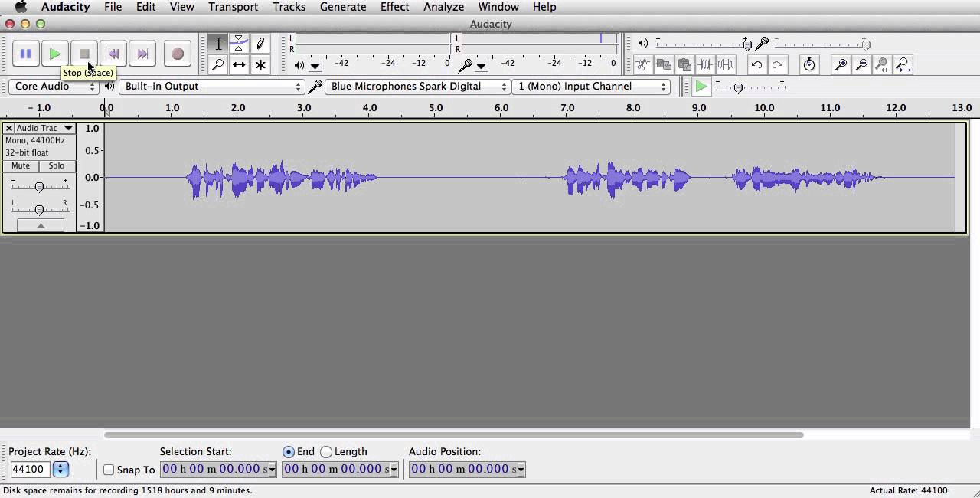Screen dimensions: 980x498
Task: Open the Selection Start time format dropdown
Action: pyautogui.click(x=272, y=469)
